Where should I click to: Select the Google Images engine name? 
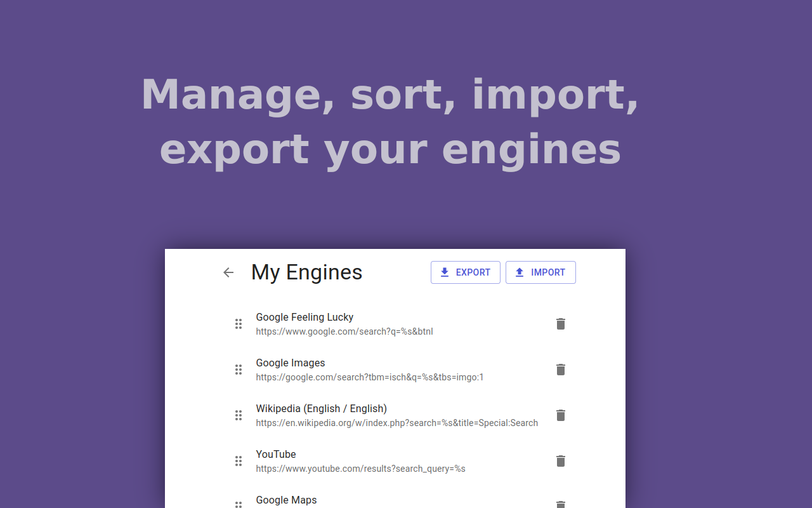coord(290,363)
